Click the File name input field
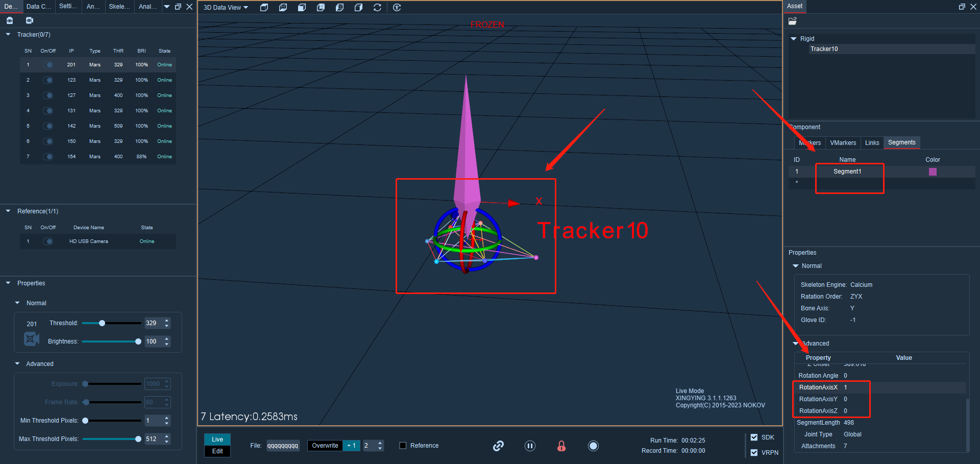Screen dimensions: 980x464 [x=283, y=446]
